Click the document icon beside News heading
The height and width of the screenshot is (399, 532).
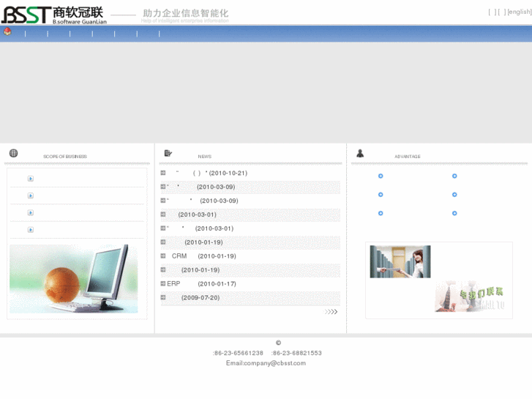click(x=168, y=153)
